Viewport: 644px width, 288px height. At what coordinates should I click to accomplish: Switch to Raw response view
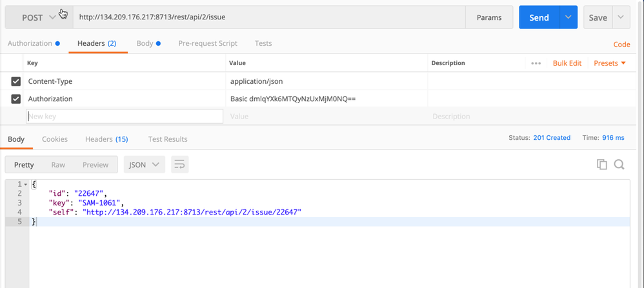(x=58, y=164)
